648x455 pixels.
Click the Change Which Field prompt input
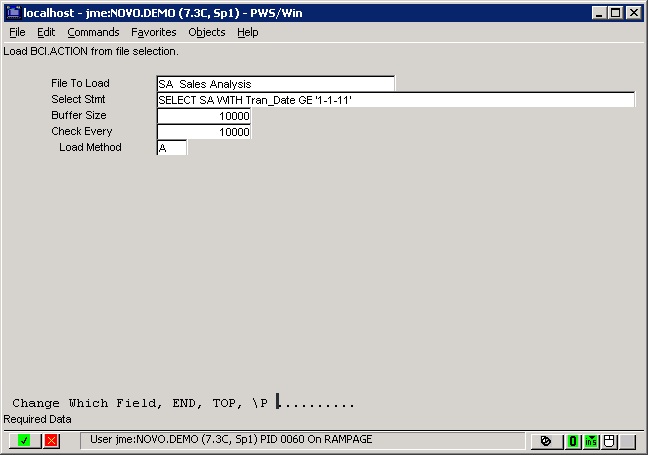tap(315, 404)
